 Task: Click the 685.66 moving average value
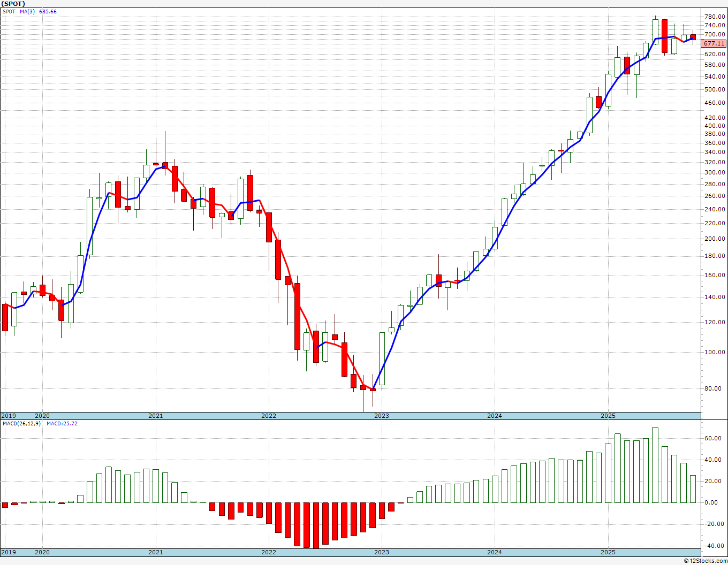tap(48, 11)
